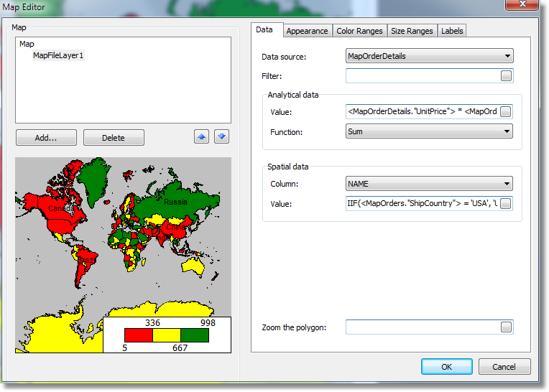Image resolution: width=549 pixels, height=392 pixels.
Task: Click the green legend color swatch
Action: click(x=194, y=335)
